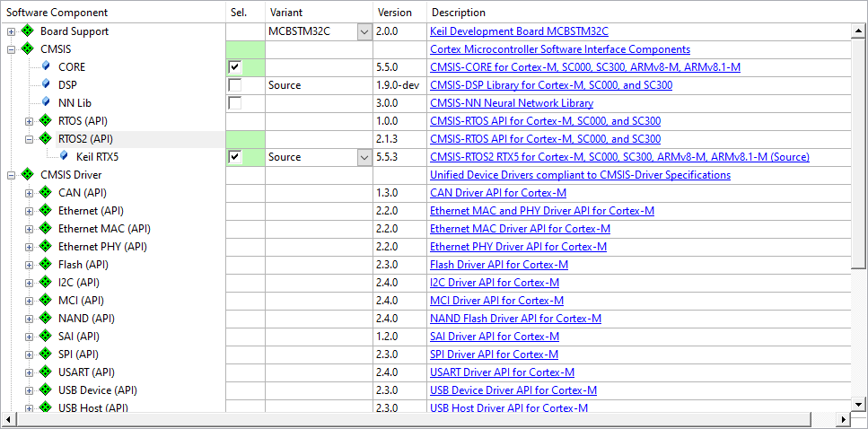Click the green I2C (API) icon

point(46,283)
